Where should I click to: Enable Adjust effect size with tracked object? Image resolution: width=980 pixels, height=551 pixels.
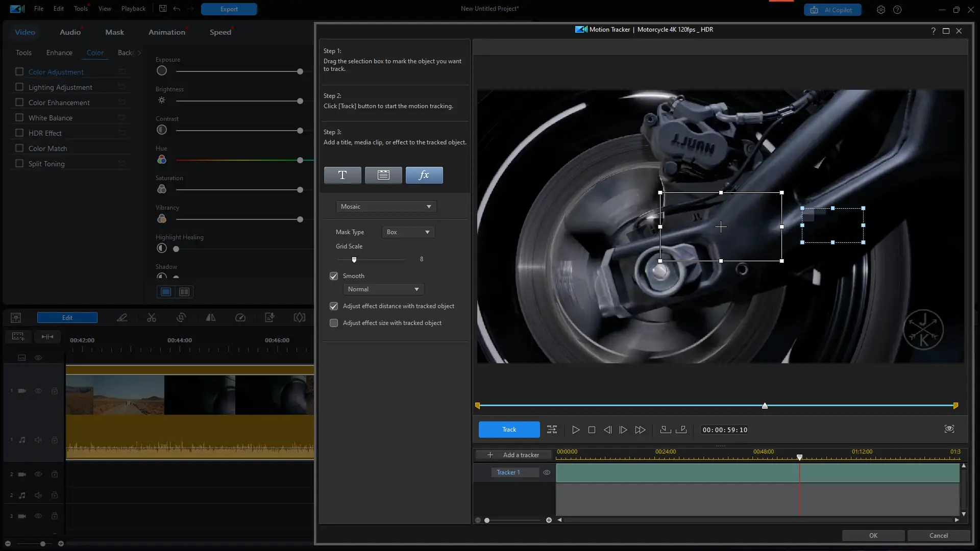[334, 323]
